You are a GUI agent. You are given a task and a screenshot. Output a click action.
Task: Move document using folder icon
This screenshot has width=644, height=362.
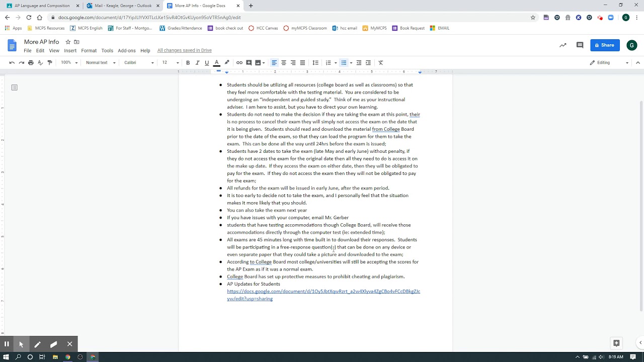(x=76, y=42)
